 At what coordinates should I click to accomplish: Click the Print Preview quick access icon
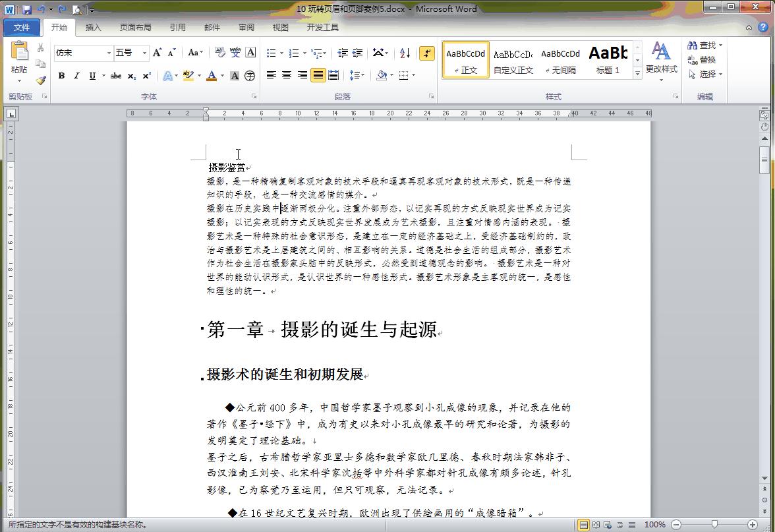tap(77, 9)
